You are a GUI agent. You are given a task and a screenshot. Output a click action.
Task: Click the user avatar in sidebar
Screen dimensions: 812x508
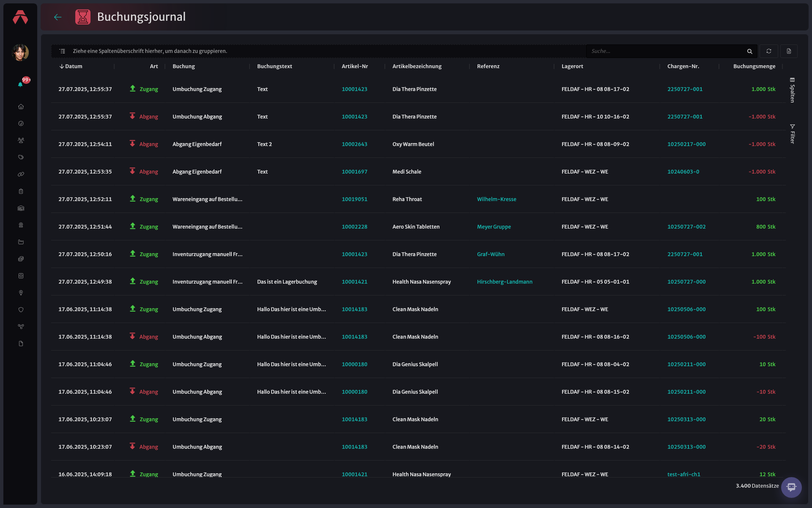coord(20,52)
